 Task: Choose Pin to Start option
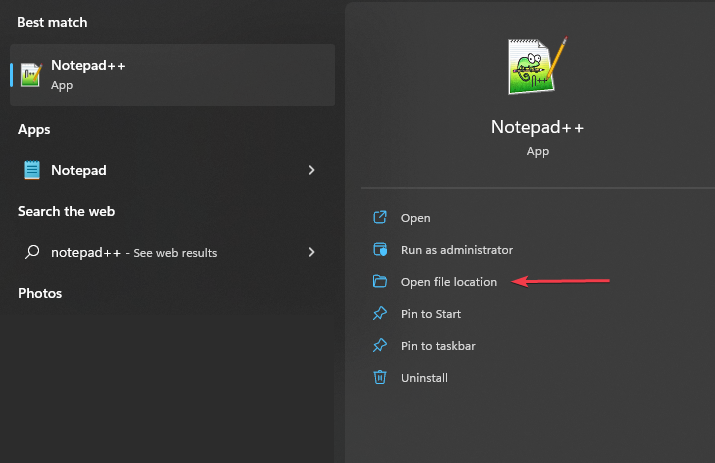[431, 314]
